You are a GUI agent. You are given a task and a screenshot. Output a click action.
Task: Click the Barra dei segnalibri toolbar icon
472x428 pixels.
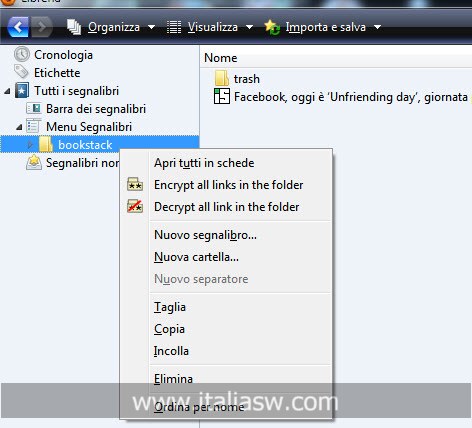[34, 108]
